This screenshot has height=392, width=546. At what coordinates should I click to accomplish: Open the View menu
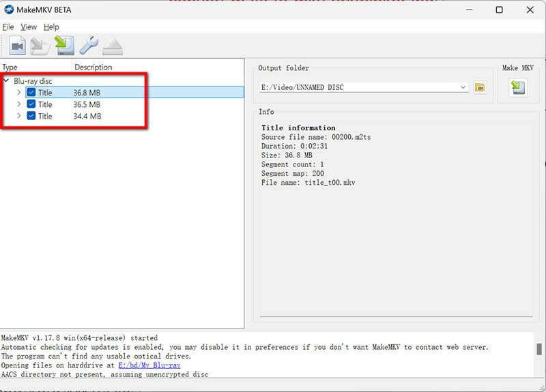click(x=29, y=27)
